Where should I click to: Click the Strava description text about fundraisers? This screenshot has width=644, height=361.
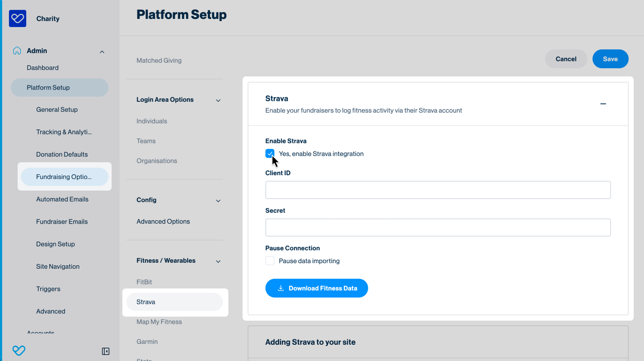click(364, 110)
